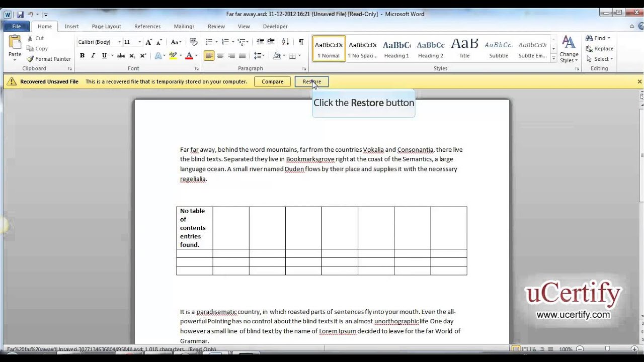Image resolution: width=644 pixels, height=362 pixels.
Task: Apply subscript formatting
Action: [x=132, y=56]
